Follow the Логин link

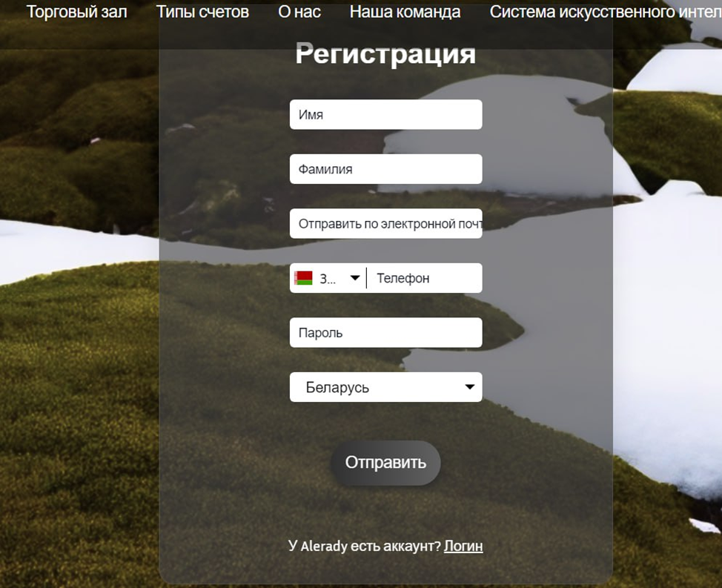coord(463,546)
